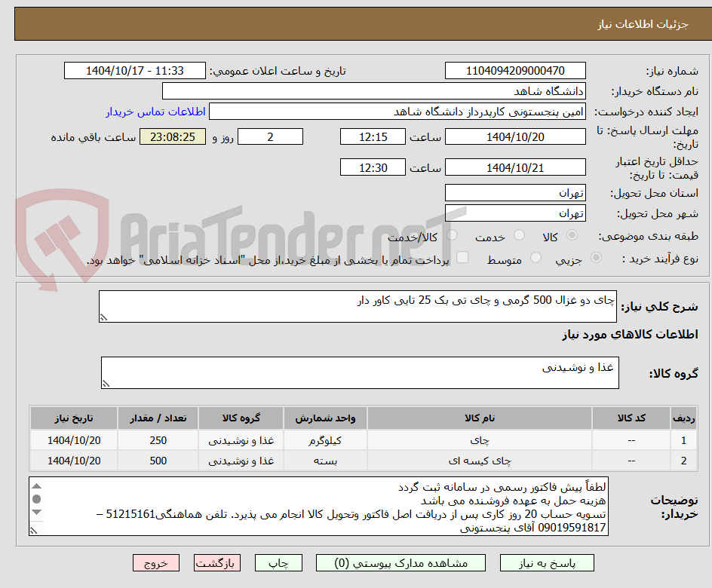Screen dimensions: 712x588
Task: Click the شماره نیاز field 1104094209000470
Action: click(x=515, y=71)
